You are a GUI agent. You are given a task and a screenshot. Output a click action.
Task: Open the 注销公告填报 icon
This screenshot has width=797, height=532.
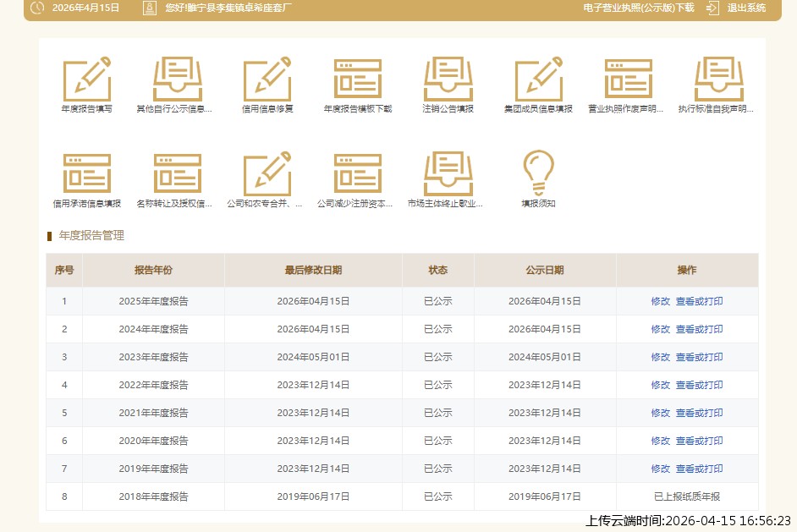(x=448, y=80)
